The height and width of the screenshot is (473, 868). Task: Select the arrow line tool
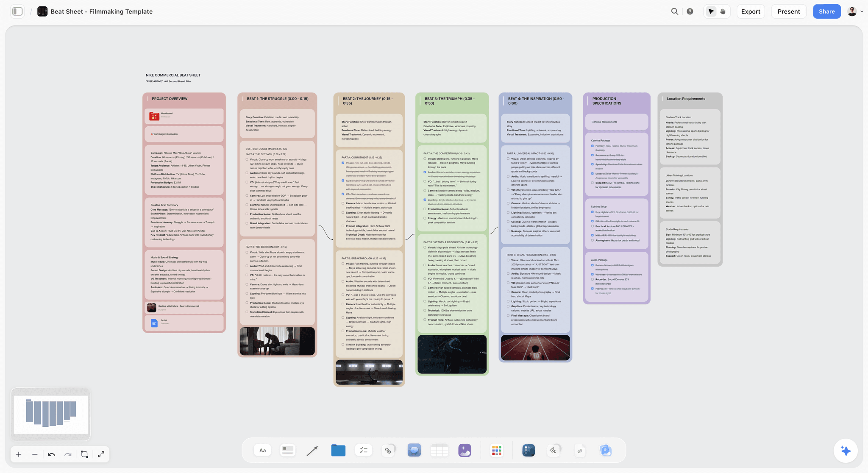click(x=312, y=451)
